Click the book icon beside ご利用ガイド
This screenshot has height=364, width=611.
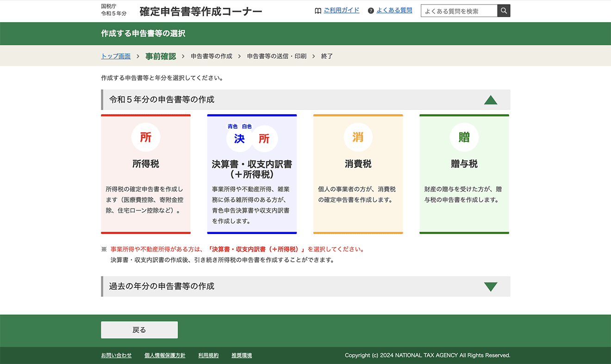pos(318,11)
